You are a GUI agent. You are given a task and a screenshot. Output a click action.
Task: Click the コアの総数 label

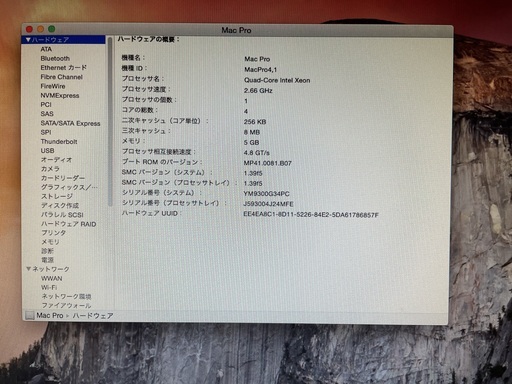point(139,110)
